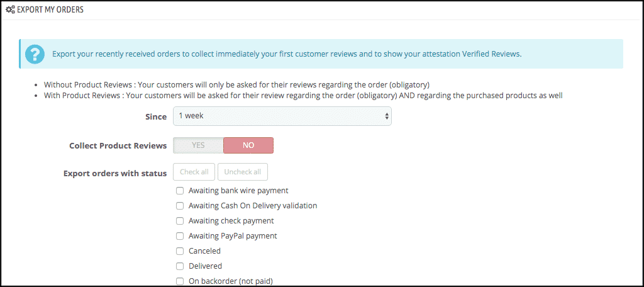Screen dimensions: 644x287
Task: Check the Canceled status box
Action: 180,251
